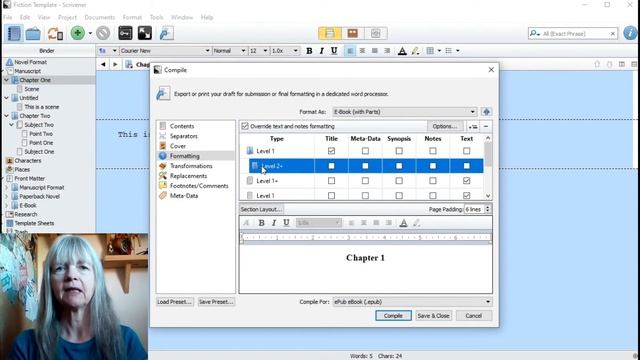Uncheck Text checkbox in Level 1+ row

466,181
